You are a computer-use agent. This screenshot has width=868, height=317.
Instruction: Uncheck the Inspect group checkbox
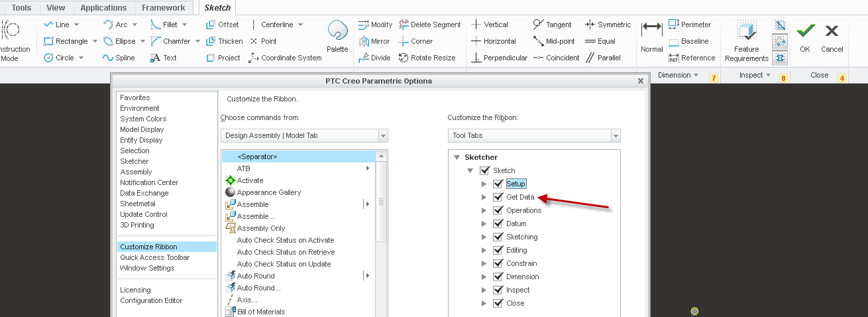point(498,290)
